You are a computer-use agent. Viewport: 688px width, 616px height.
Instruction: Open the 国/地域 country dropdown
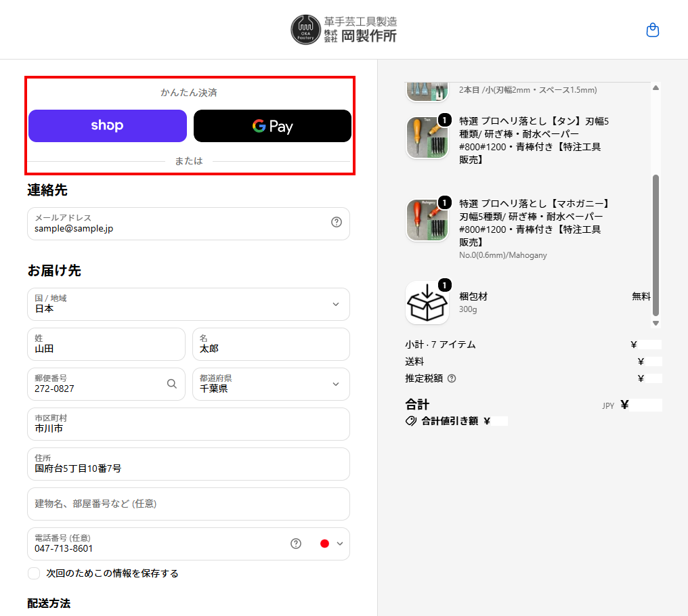188,304
